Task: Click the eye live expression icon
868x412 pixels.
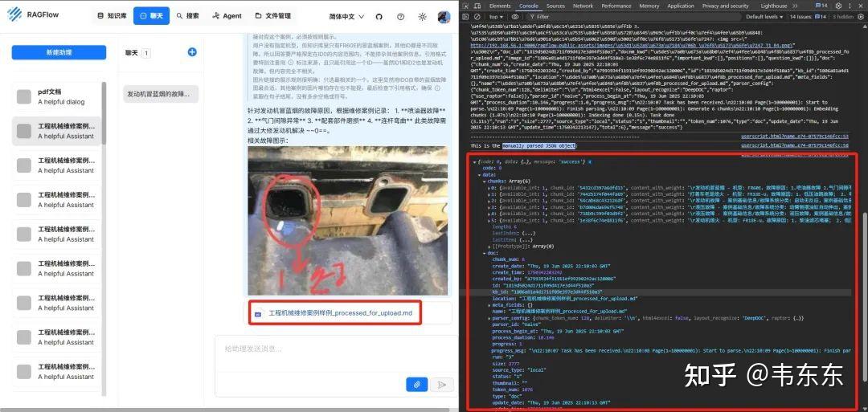Action: (x=515, y=17)
